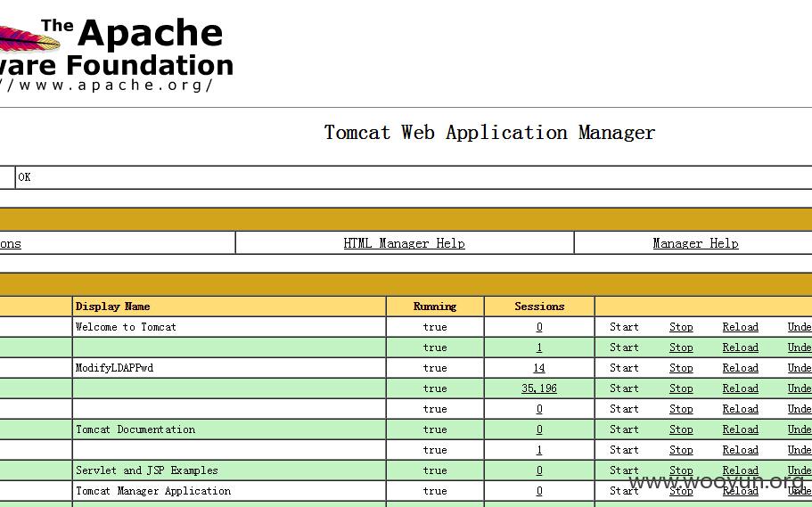Click true value for Tomcat Documentation

[x=435, y=429]
